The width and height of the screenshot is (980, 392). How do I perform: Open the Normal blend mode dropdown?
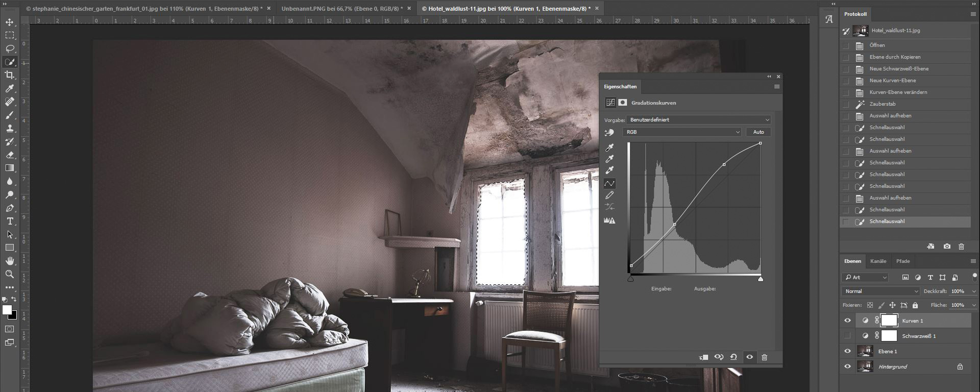point(880,291)
